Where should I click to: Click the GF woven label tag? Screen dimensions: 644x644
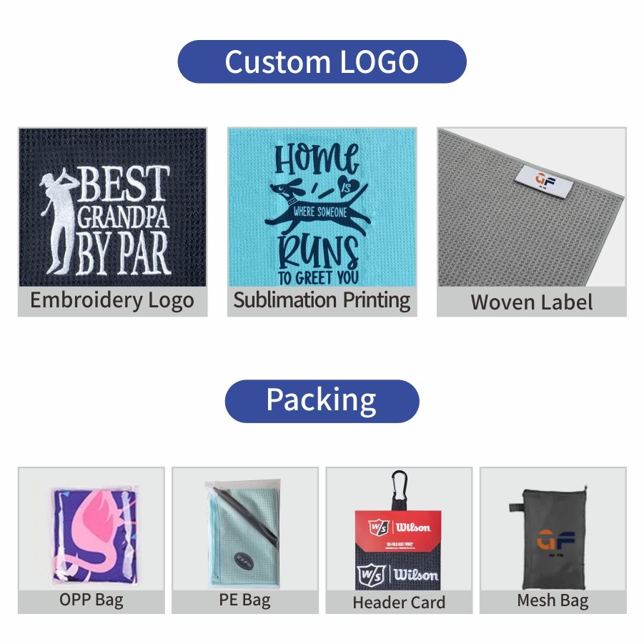click(545, 181)
